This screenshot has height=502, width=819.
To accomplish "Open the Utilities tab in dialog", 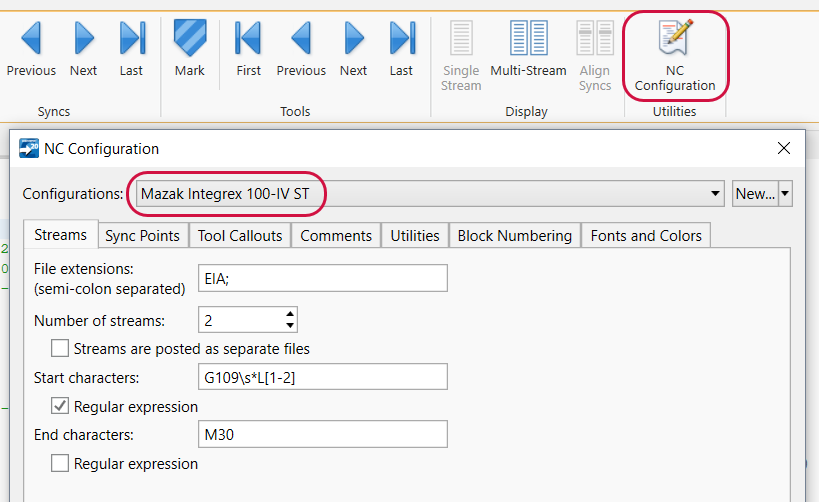I will (415, 236).
